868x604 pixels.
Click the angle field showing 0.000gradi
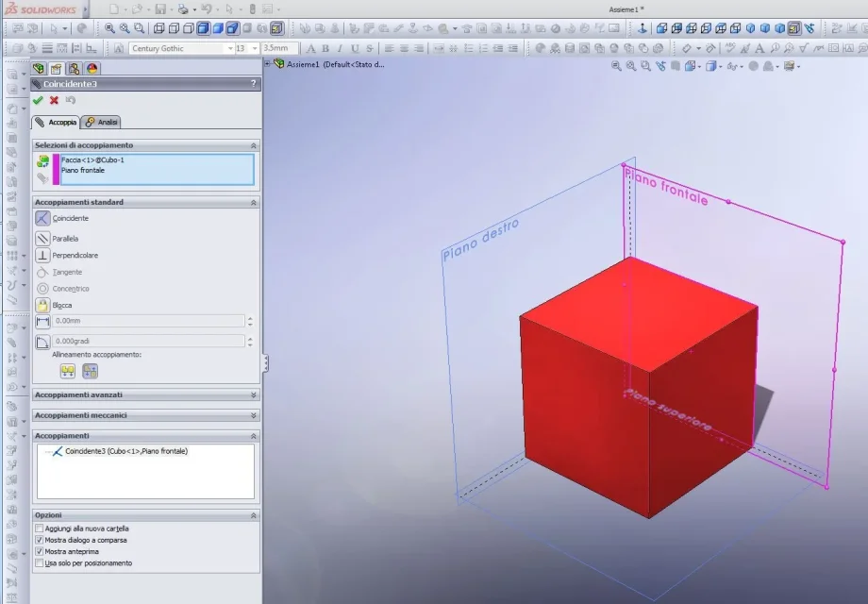(148, 341)
